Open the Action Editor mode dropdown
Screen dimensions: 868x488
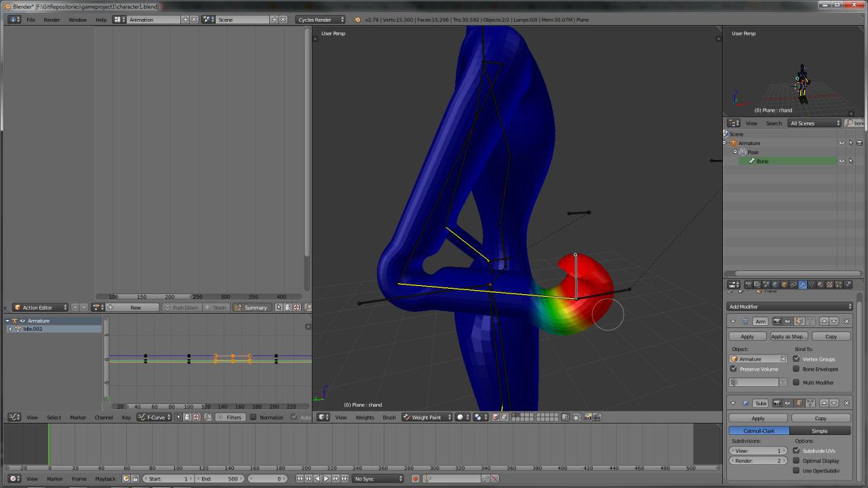tap(41, 308)
